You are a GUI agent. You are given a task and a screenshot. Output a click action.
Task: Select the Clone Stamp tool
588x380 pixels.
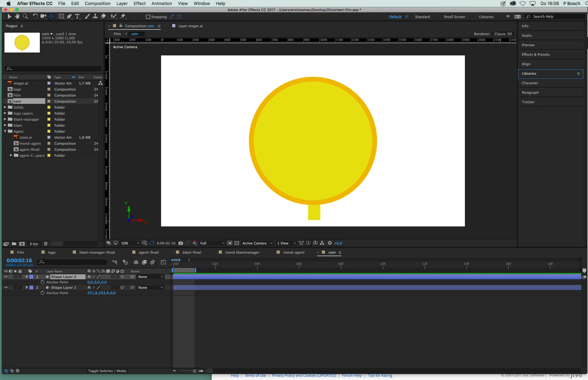pyautogui.click(x=95, y=16)
